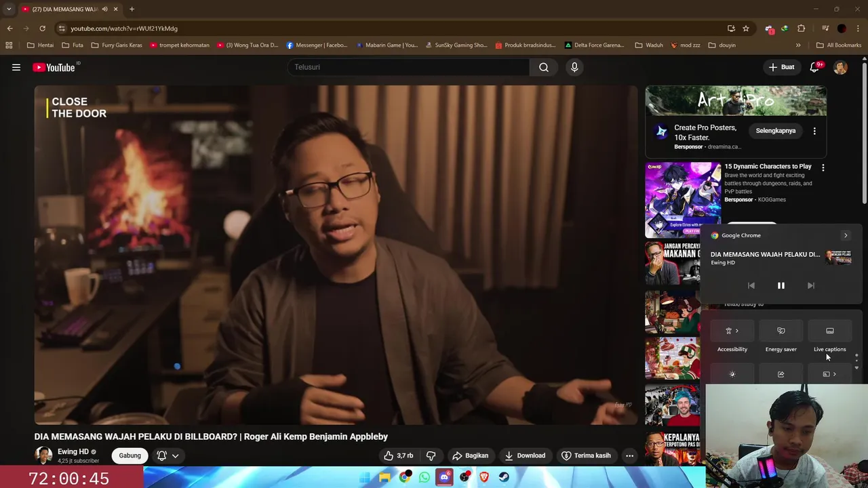Click the Buat create button
The width and height of the screenshot is (868, 488).
[781, 67]
